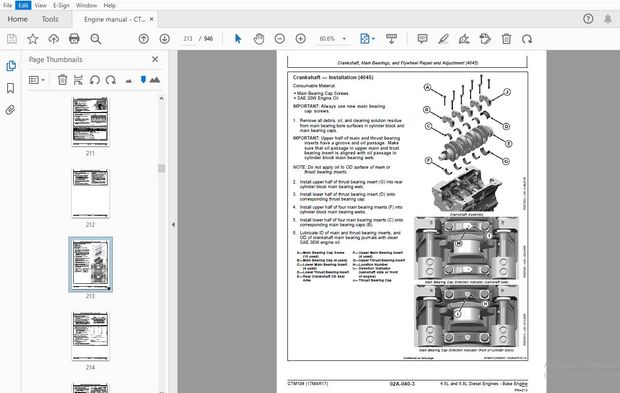620x393 pixels.
Task: Zoom in with the plus button
Action: [x=301, y=39]
